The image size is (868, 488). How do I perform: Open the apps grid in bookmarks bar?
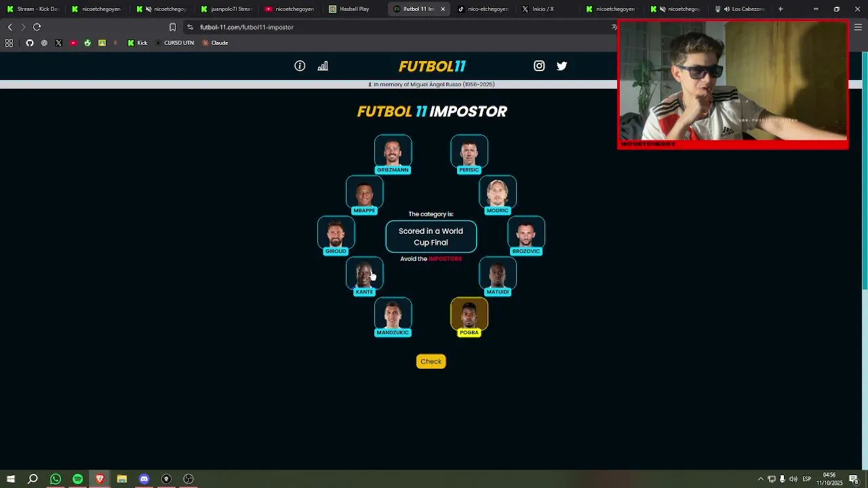pyautogui.click(x=9, y=43)
